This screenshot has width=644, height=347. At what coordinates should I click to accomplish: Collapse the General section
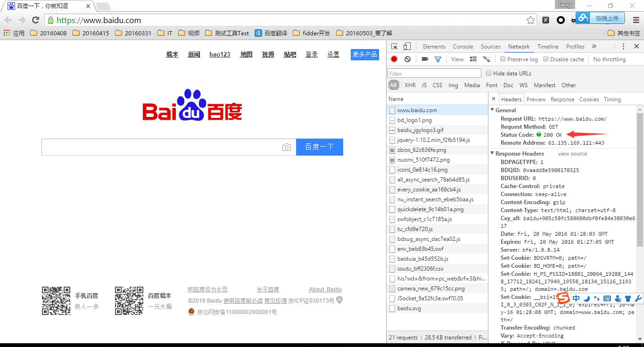[x=493, y=110]
